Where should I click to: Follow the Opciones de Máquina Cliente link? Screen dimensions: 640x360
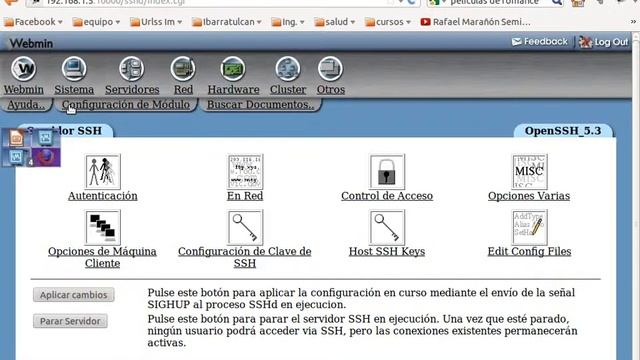[102, 257]
